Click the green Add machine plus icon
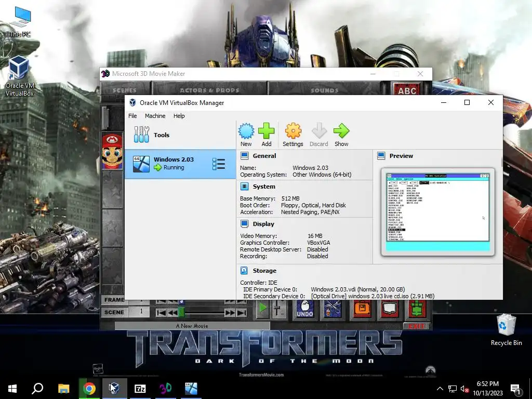The image size is (532, 399). coord(267,135)
